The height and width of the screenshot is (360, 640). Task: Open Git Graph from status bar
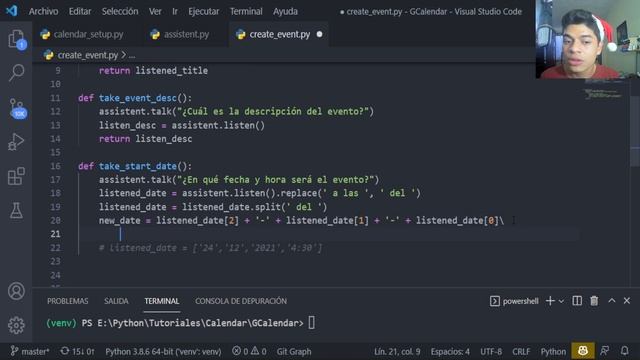tap(294, 351)
